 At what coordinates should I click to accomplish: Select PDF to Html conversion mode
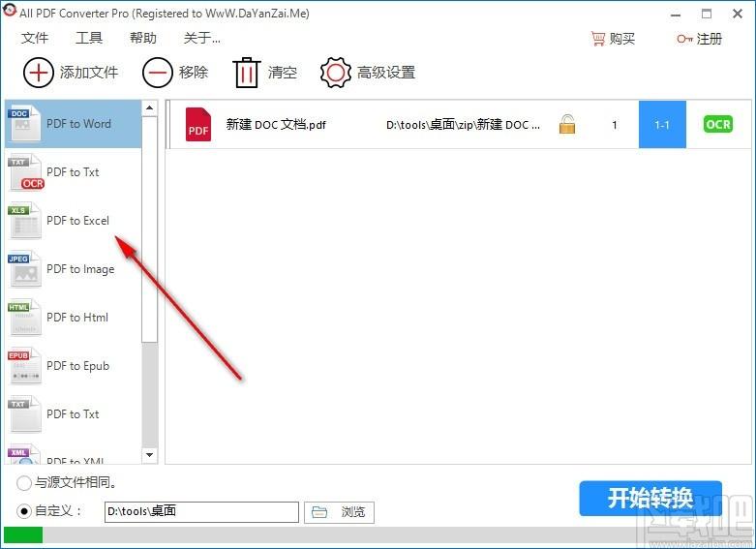coord(74,318)
